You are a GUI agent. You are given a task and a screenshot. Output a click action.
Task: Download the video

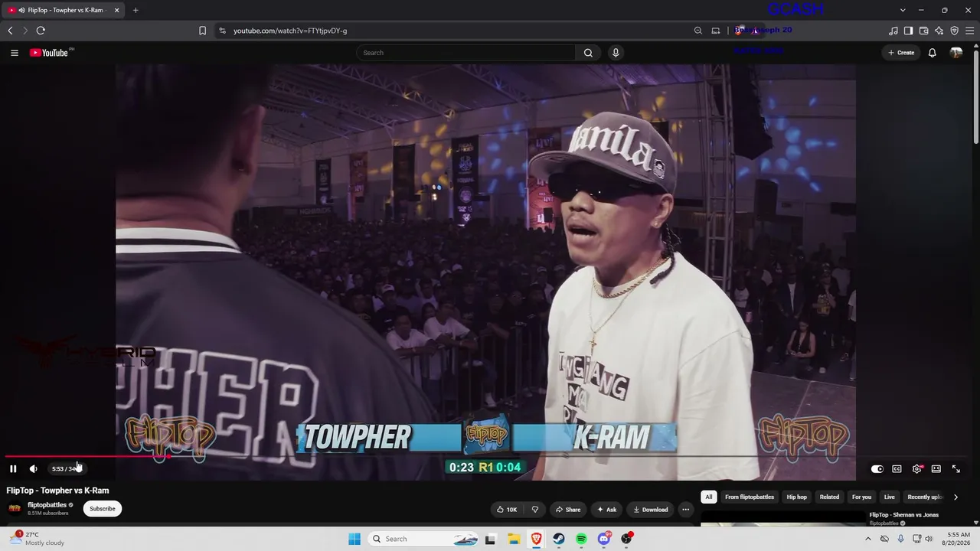651,510
